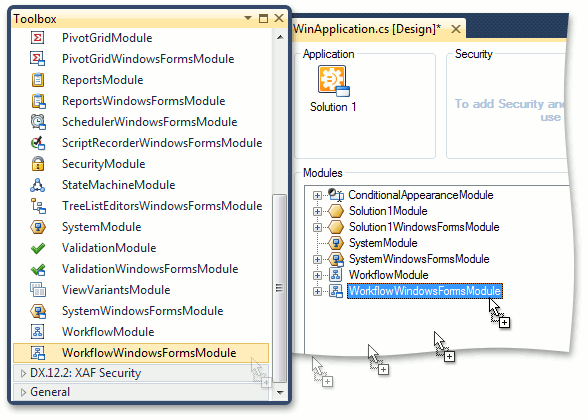Expand the Solution1Module tree node
This screenshot has width=588, height=420.
coord(317,212)
